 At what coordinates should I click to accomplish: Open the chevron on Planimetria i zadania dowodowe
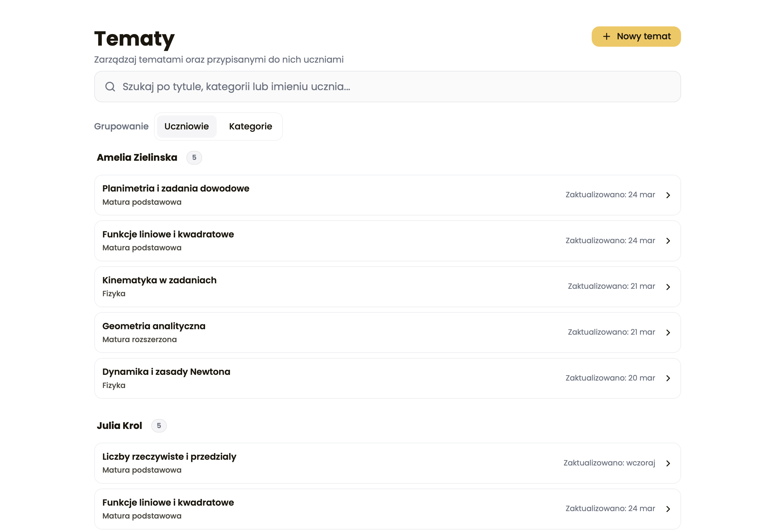click(x=668, y=195)
